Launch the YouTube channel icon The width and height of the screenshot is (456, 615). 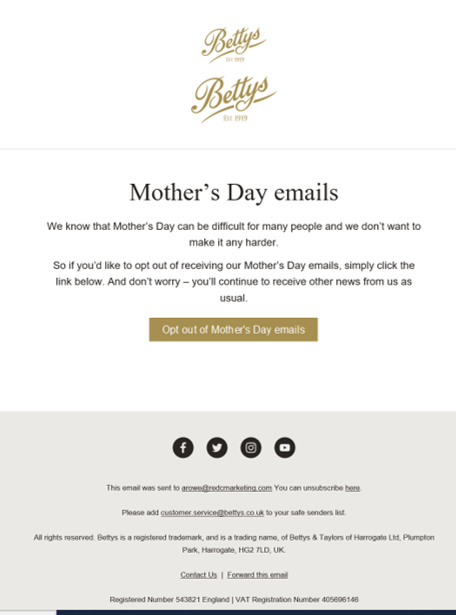285,448
